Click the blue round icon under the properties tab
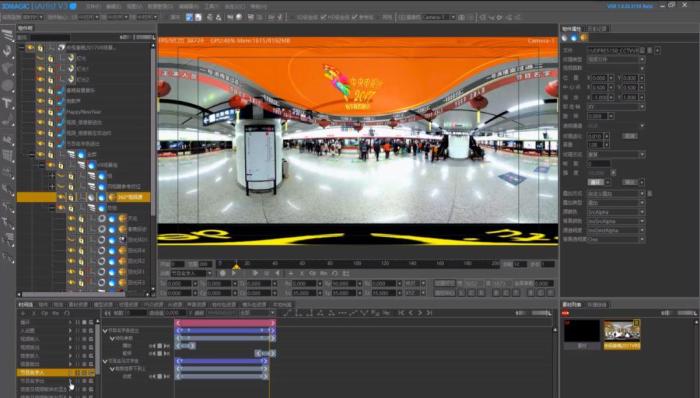The image size is (700, 398). click(574, 38)
